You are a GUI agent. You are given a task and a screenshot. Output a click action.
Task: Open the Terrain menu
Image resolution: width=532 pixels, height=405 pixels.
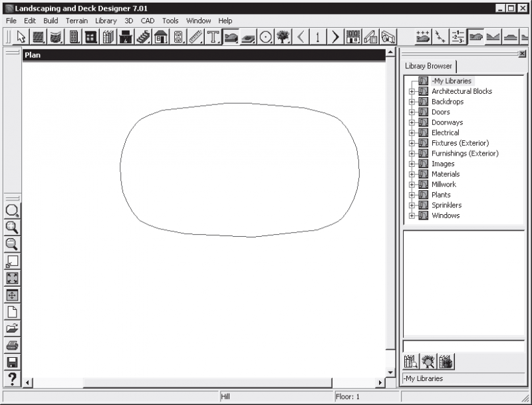(x=76, y=21)
